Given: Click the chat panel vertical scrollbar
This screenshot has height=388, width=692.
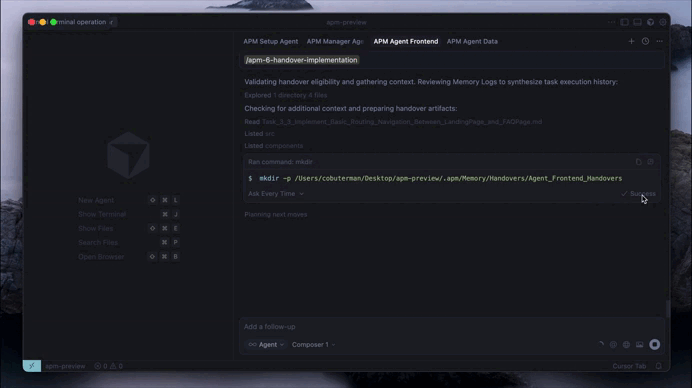Looking at the screenshot, I should click(x=667, y=308).
